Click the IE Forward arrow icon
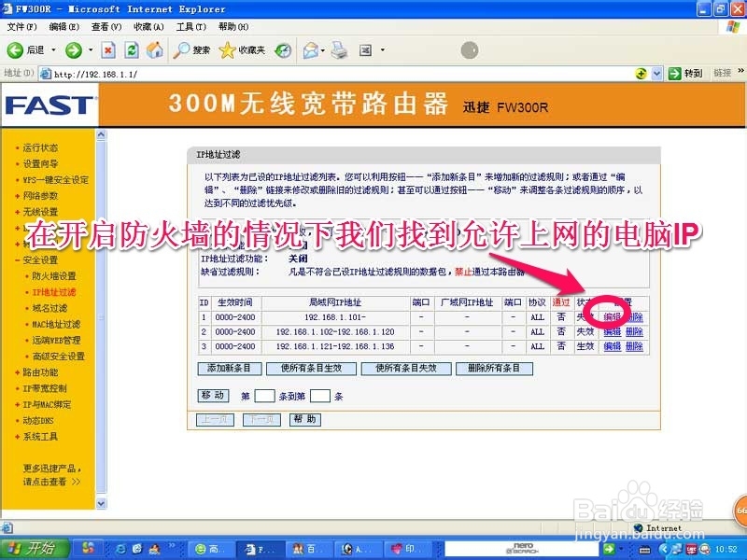747x560 pixels. coord(74,50)
